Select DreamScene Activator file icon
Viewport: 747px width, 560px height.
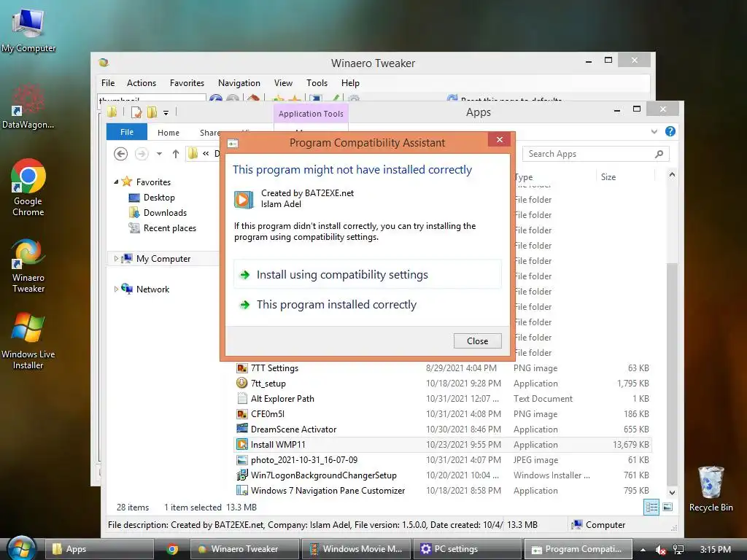(x=242, y=429)
